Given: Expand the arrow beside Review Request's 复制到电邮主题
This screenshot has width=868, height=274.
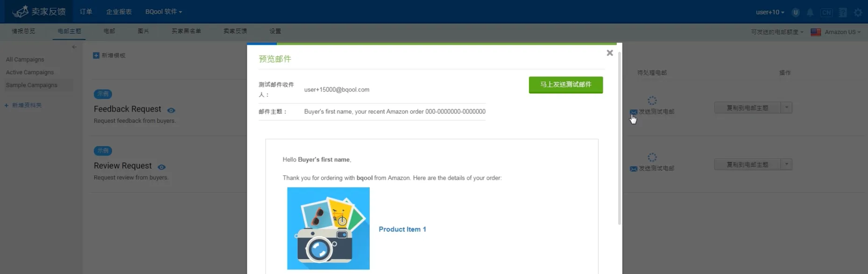Looking at the screenshot, I should click(787, 164).
